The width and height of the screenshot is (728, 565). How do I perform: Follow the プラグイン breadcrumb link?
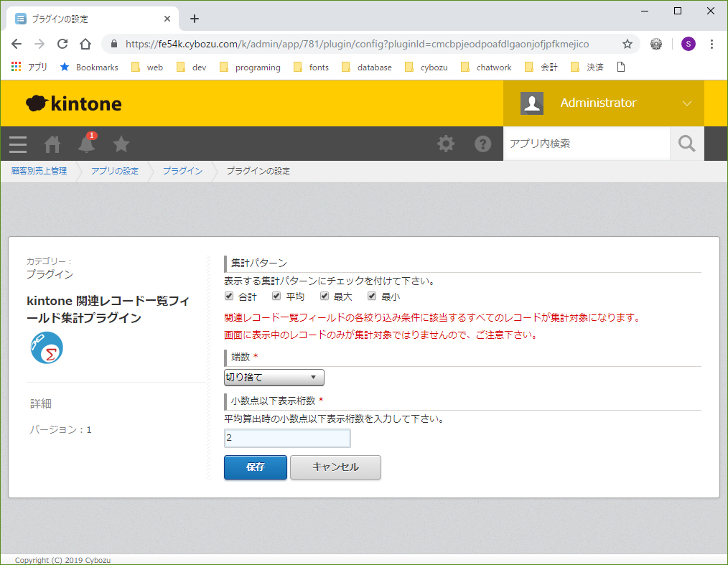[x=182, y=171]
